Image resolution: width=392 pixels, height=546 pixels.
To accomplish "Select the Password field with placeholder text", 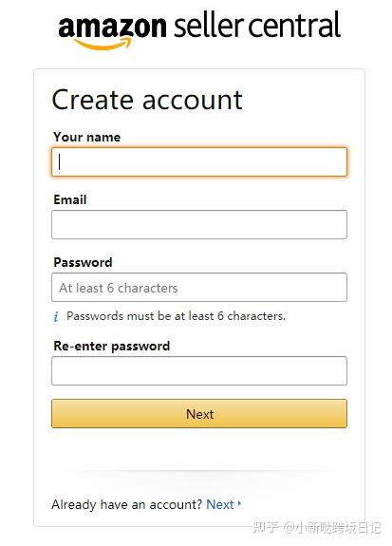I will coord(199,288).
